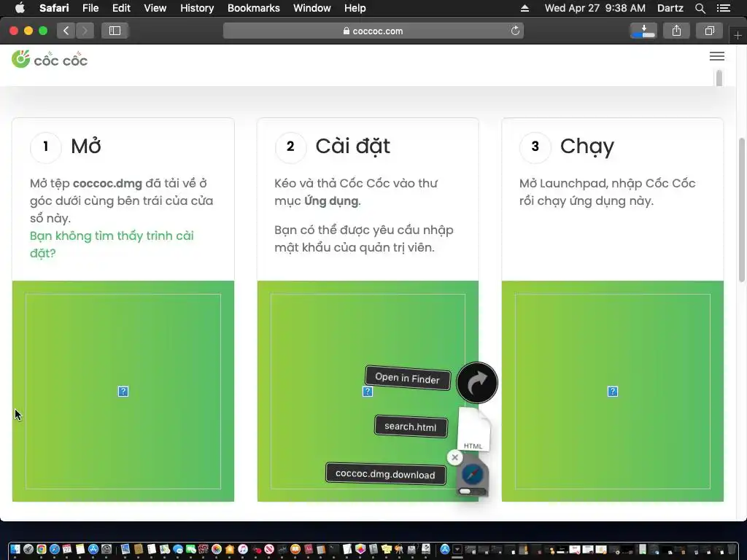This screenshot has height=560, width=747.
Task: Click the bold 'coccoc.dmg' text in step 1
Action: [x=107, y=183]
